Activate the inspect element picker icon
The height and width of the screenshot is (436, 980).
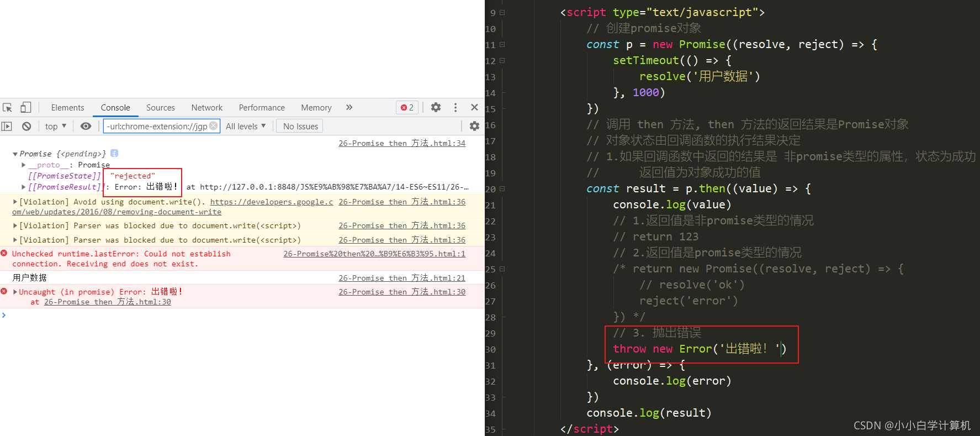tap(8, 108)
